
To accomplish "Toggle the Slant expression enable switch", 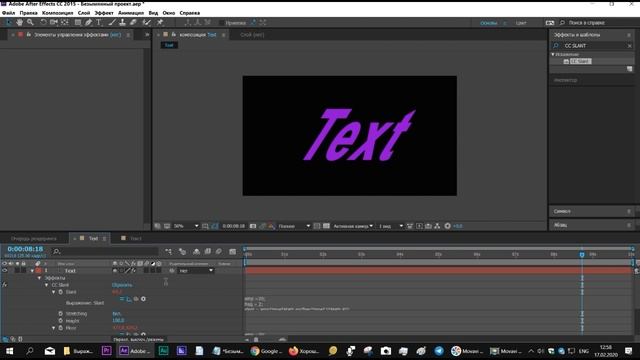I will (122, 299).
